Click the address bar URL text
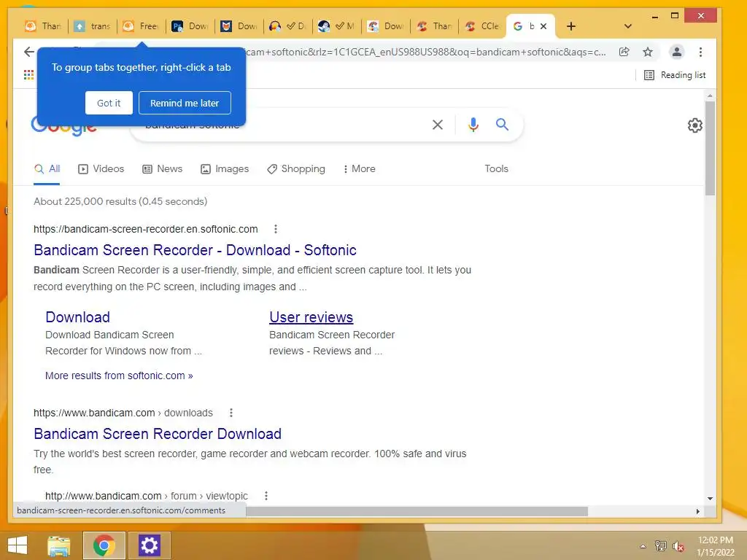Viewport: 747px width, 560px height. 425,52
